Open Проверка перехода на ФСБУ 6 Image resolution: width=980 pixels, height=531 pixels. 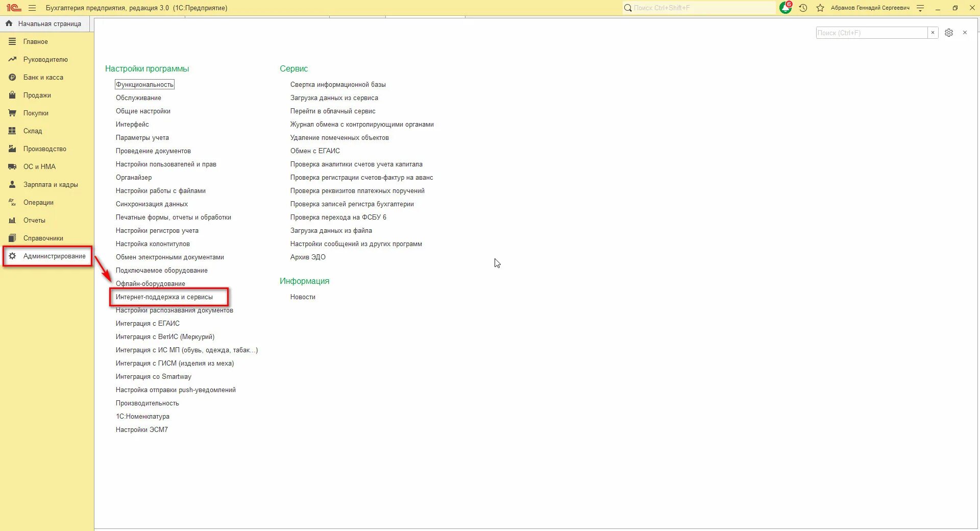pyautogui.click(x=338, y=218)
